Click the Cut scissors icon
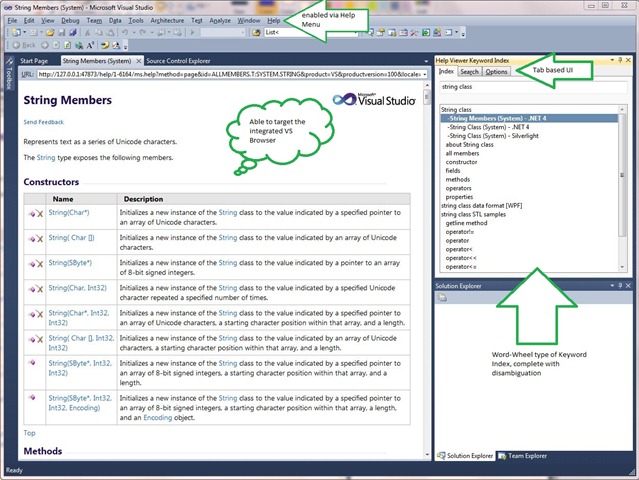639x480 pixels. (87, 32)
